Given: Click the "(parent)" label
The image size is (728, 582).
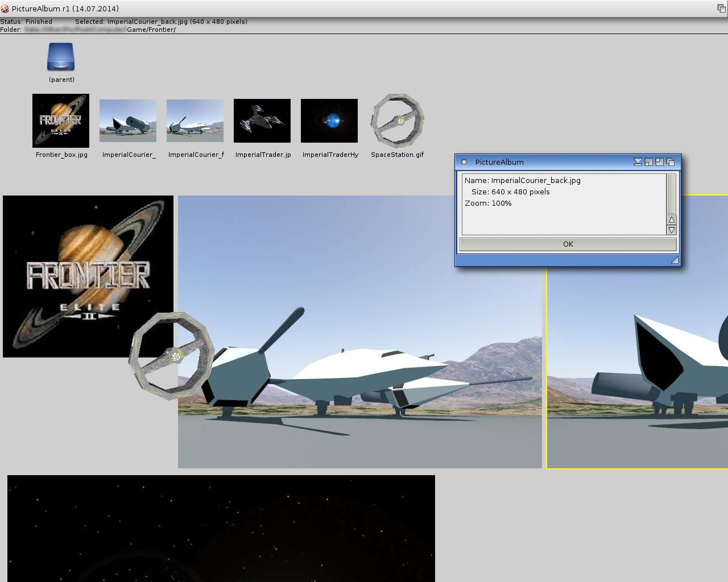Looking at the screenshot, I should tap(61, 80).
